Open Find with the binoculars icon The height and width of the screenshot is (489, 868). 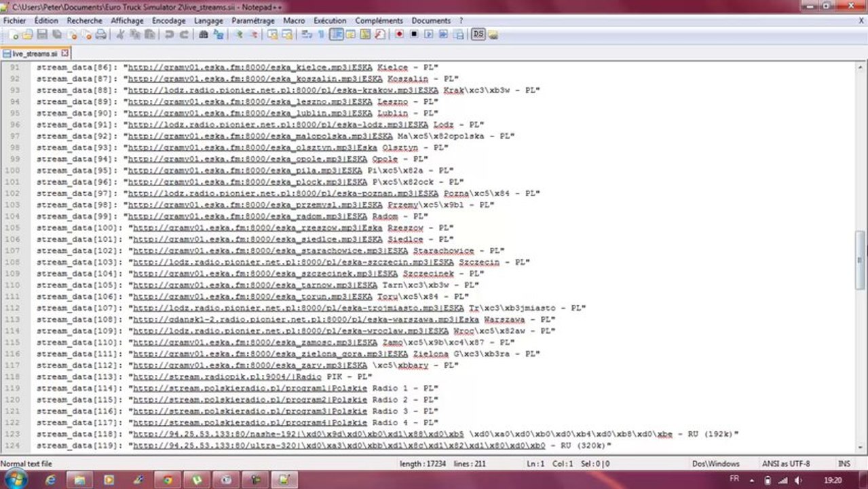coord(204,34)
